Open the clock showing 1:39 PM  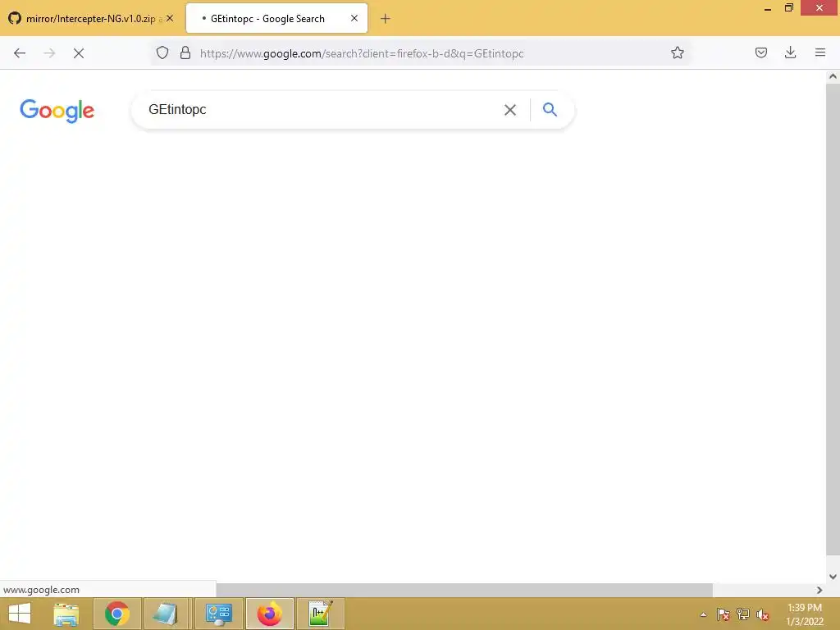click(x=804, y=614)
